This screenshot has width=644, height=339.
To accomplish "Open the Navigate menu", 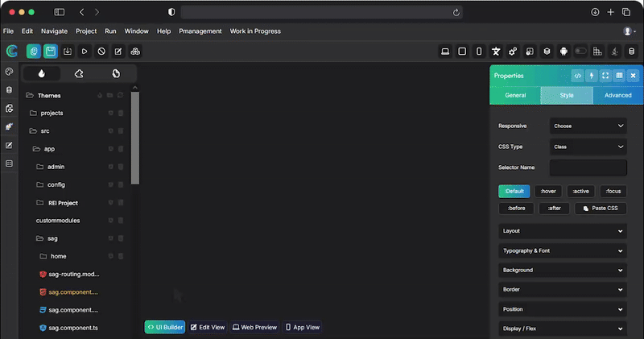I will pyautogui.click(x=54, y=31).
